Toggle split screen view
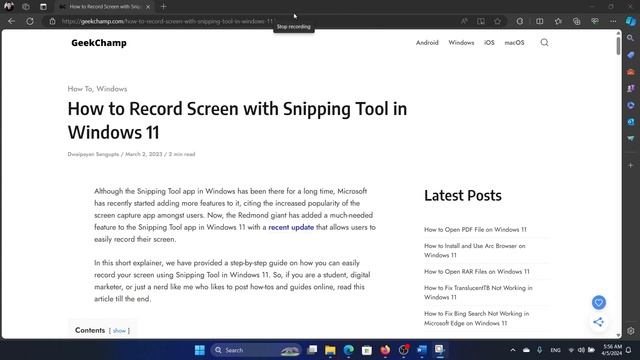Image resolution: width=640 pixels, height=360 pixels. coord(540,21)
